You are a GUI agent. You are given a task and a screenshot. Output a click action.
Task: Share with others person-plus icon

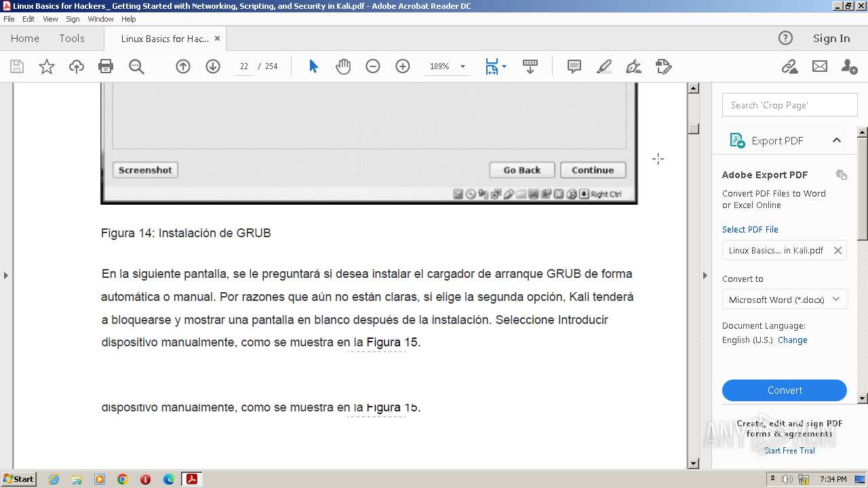point(849,66)
